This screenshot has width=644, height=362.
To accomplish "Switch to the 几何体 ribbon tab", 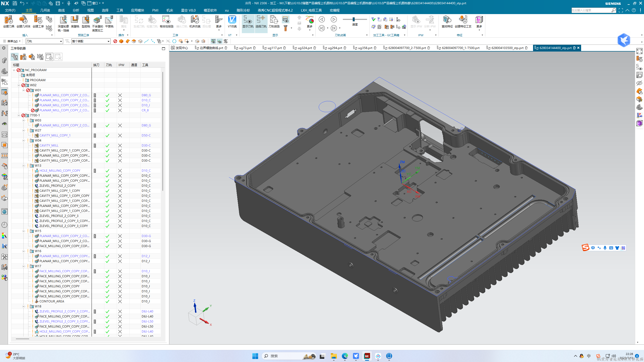I will 45,10.
